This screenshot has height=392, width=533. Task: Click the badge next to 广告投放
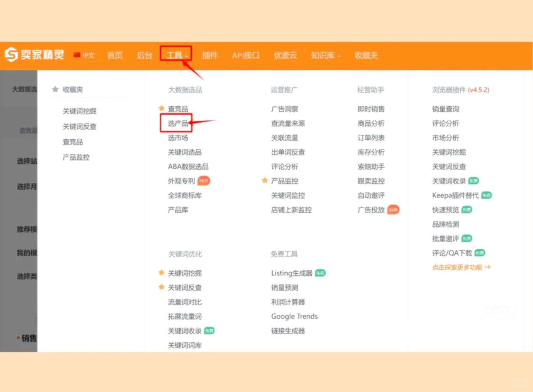[393, 209]
